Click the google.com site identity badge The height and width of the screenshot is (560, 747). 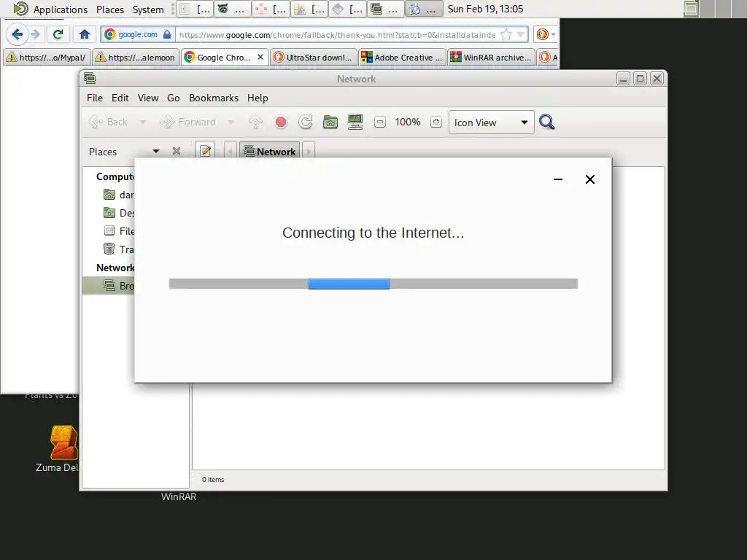tap(137, 34)
